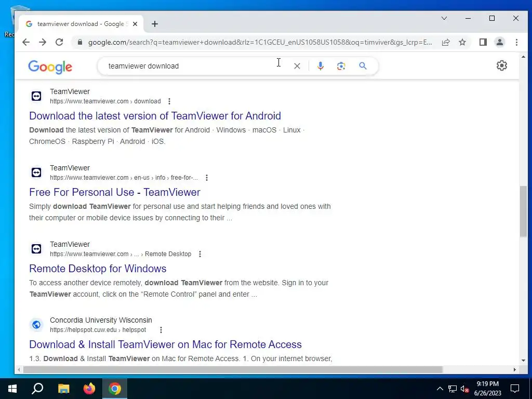Open more options for the Android download result
532x399 pixels.
coord(169,101)
